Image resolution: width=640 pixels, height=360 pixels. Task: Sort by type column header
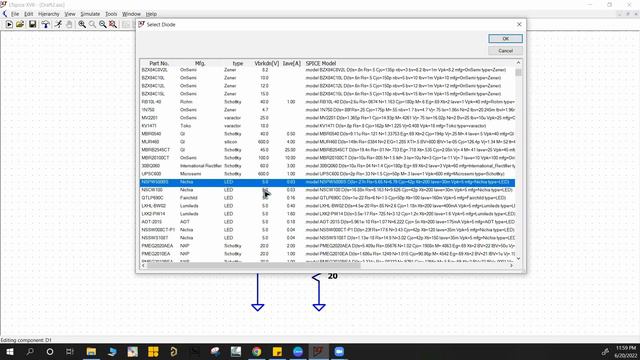(x=238, y=63)
